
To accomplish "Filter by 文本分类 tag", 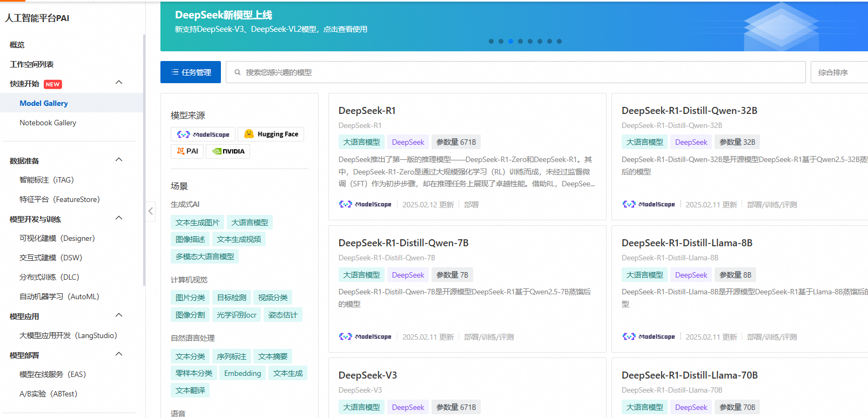I will (190, 356).
